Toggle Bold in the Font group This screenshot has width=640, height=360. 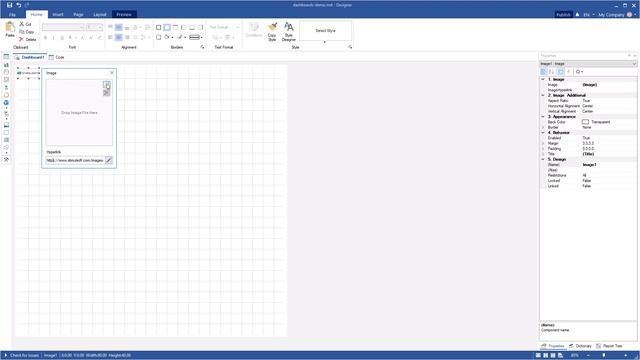point(45,38)
